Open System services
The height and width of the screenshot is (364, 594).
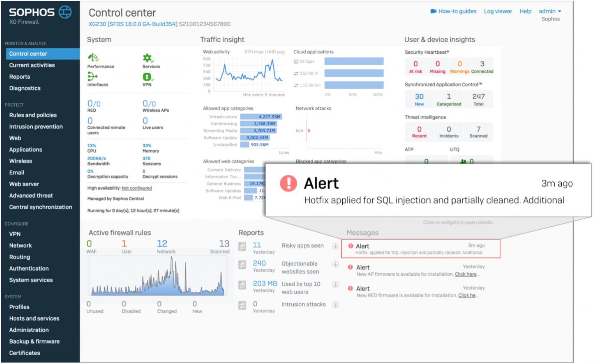(31, 280)
